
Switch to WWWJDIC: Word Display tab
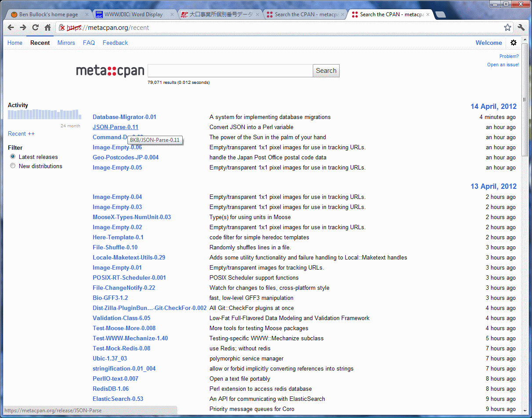point(134,14)
